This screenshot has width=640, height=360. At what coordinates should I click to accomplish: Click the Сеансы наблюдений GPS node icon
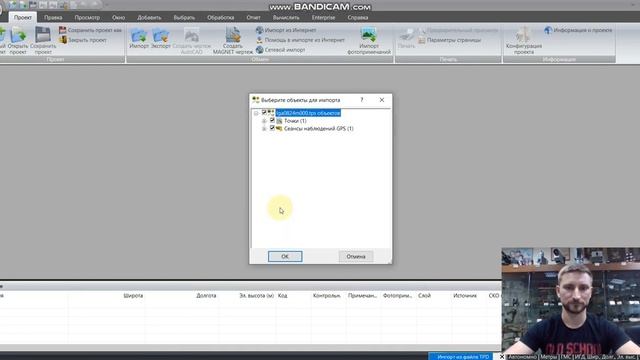point(279,129)
